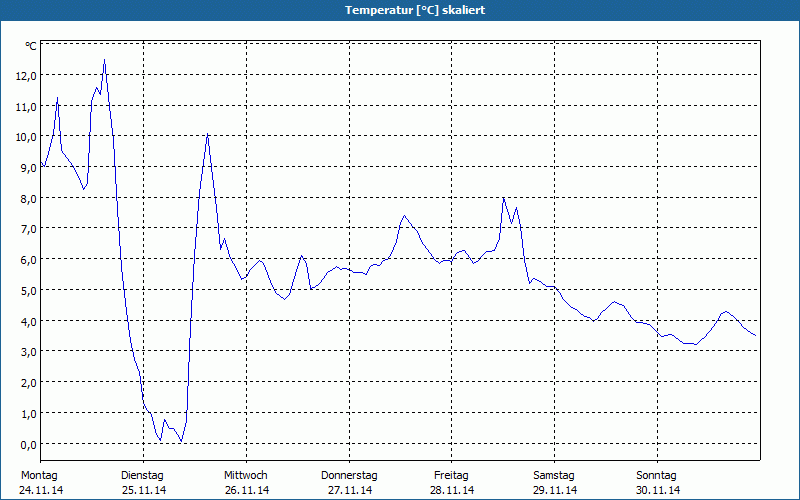Select the Montag day label
This screenshot has width=800, height=500.
coord(39,476)
